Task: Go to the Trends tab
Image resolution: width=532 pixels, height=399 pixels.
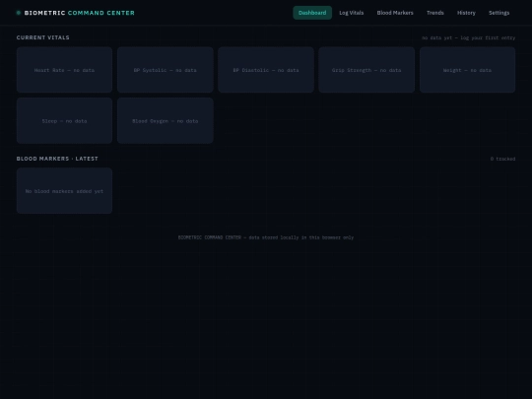Action: pos(435,13)
